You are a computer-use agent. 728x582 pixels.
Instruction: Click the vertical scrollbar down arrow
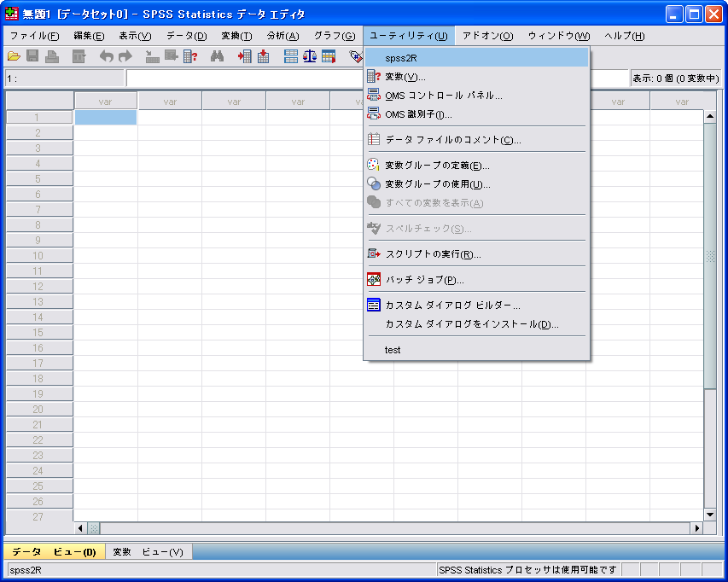[x=709, y=515]
